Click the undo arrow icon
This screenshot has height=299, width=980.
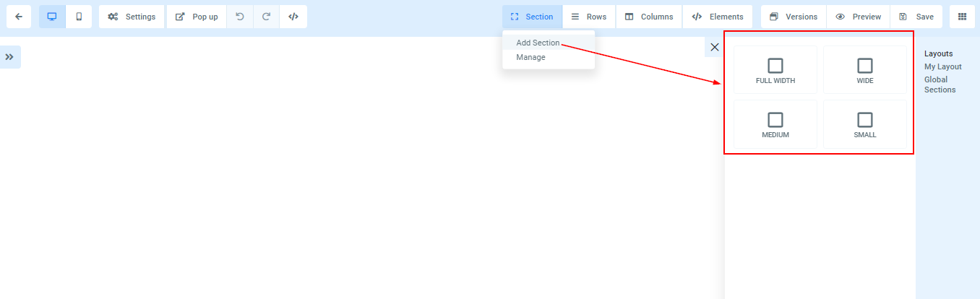(240, 17)
